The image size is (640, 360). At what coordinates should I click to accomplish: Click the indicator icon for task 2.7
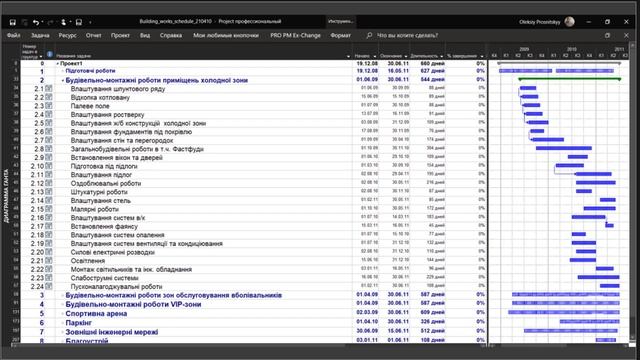(x=49, y=140)
